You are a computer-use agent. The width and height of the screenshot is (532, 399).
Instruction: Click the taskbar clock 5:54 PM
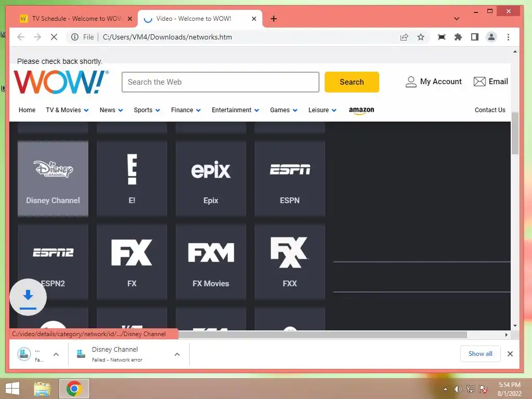[x=509, y=385]
